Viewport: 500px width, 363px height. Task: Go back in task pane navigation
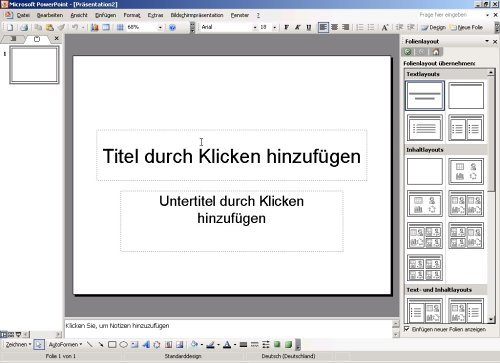tap(407, 52)
